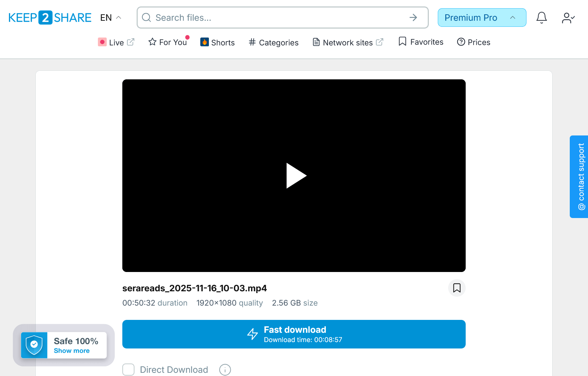Open the For You menu with star
588x376 pixels.
click(167, 42)
